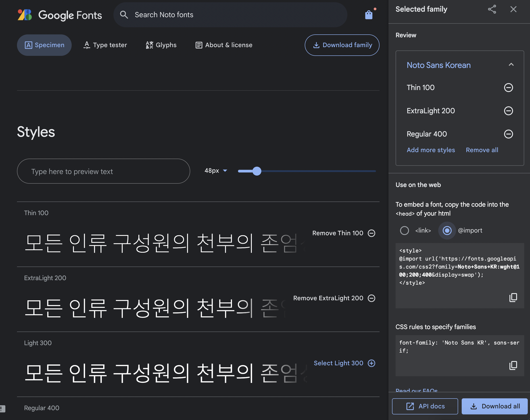Open the About & license tab
The width and height of the screenshot is (530, 420).
(x=224, y=45)
